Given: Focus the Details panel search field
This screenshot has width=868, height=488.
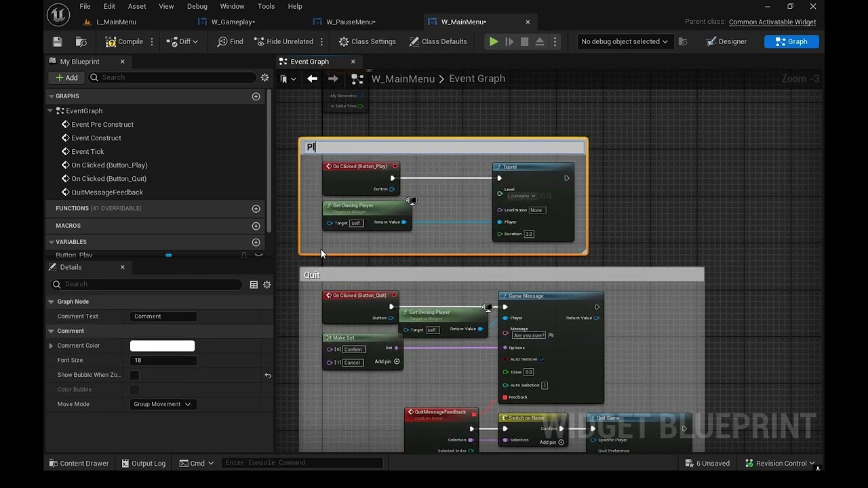Looking at the screenshot, I should pos(146,284).
